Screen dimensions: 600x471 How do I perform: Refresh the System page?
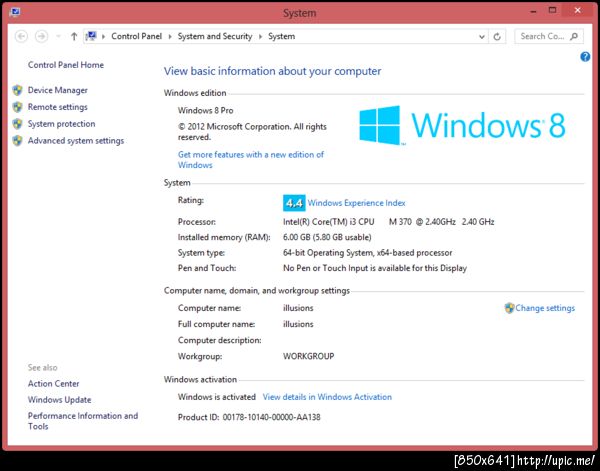click(497, 37)
